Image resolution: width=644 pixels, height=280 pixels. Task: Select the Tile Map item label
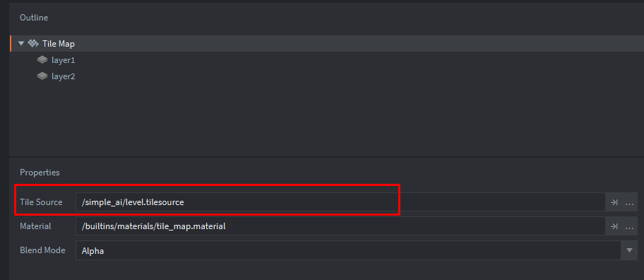point(59,44)
